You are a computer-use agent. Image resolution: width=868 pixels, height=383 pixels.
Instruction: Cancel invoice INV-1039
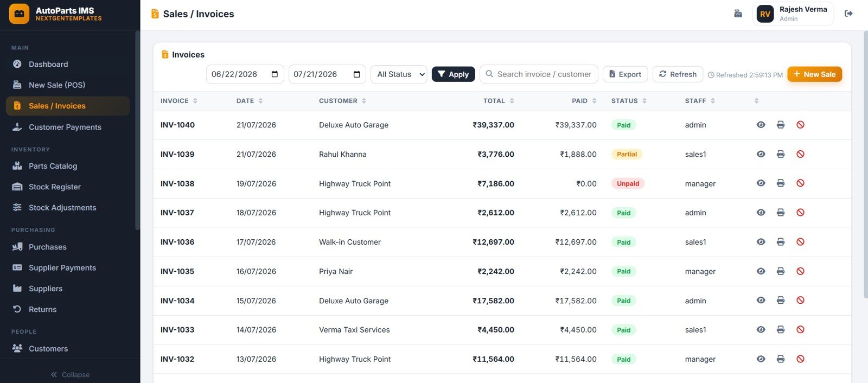(x=800, y=154)
